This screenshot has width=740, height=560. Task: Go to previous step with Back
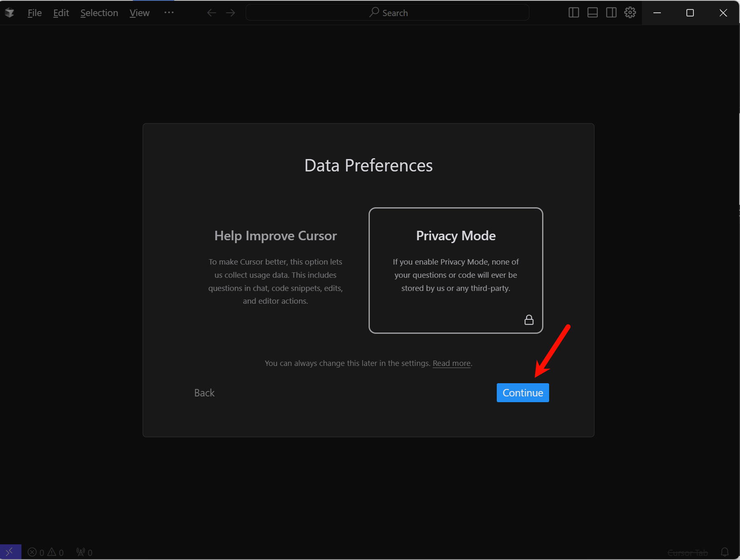tap(204, 393)
